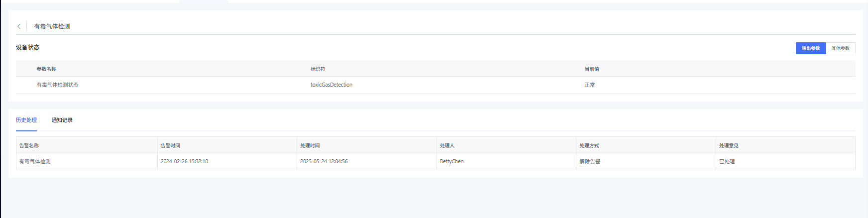
Task: Switch to the 通知记录 tab
Action: (62, 120)
